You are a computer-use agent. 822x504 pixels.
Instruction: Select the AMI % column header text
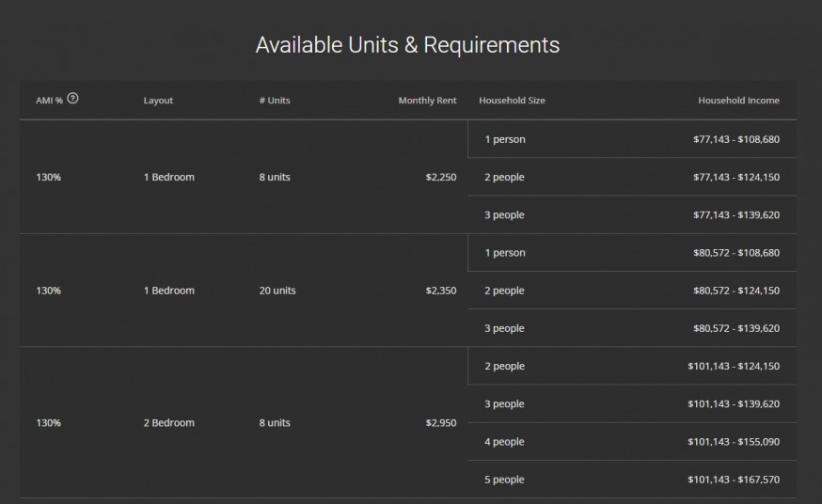click(49, 101)
